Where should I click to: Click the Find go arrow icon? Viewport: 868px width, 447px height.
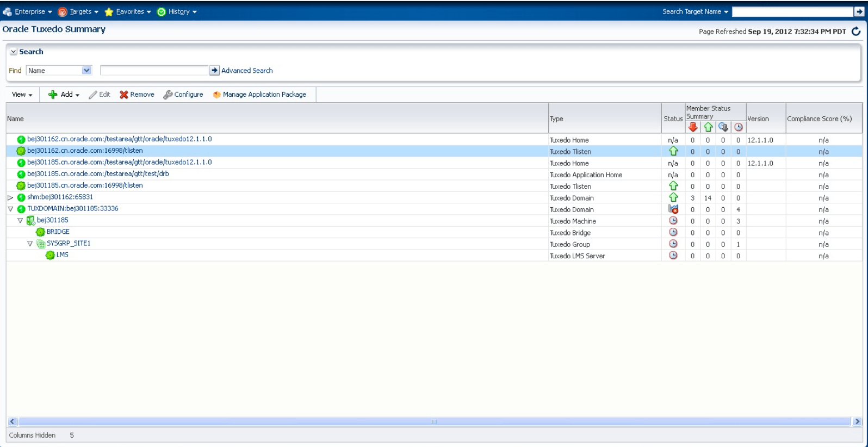coord(214,71)
